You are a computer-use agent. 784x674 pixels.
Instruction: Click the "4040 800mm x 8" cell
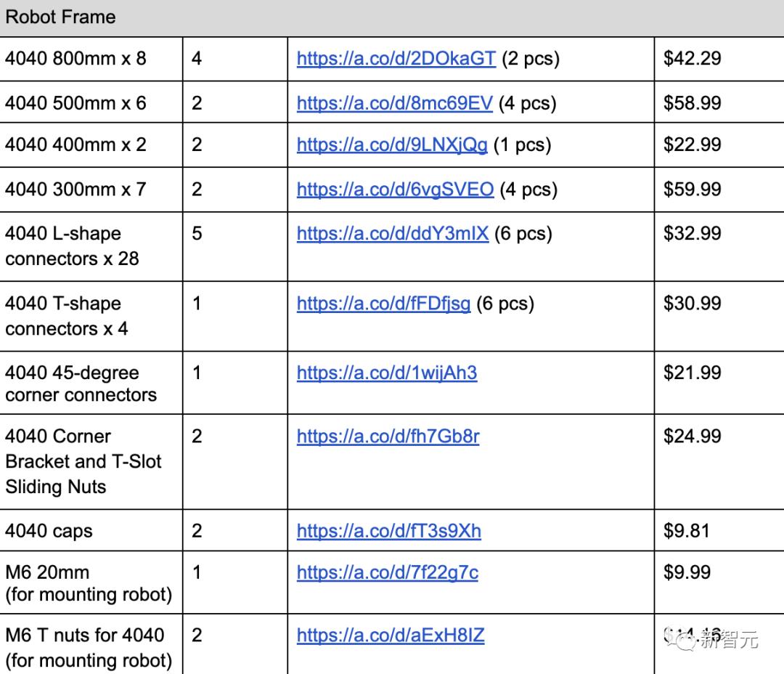tap(75, 58)
